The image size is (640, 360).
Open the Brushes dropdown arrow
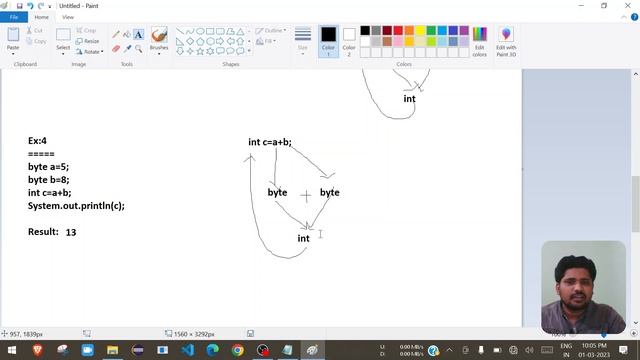pyautogui.click(x=159, y=54)
